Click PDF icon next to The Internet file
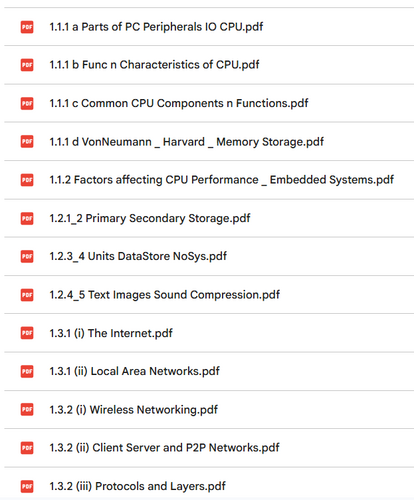Screen dimensions: 414x500 [27, 333]
